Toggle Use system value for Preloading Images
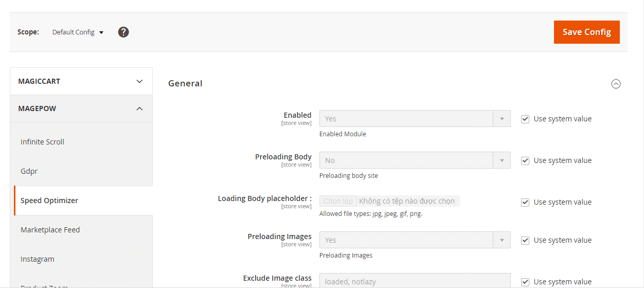Viewport: 644px width, 291px height. [525, 240]
